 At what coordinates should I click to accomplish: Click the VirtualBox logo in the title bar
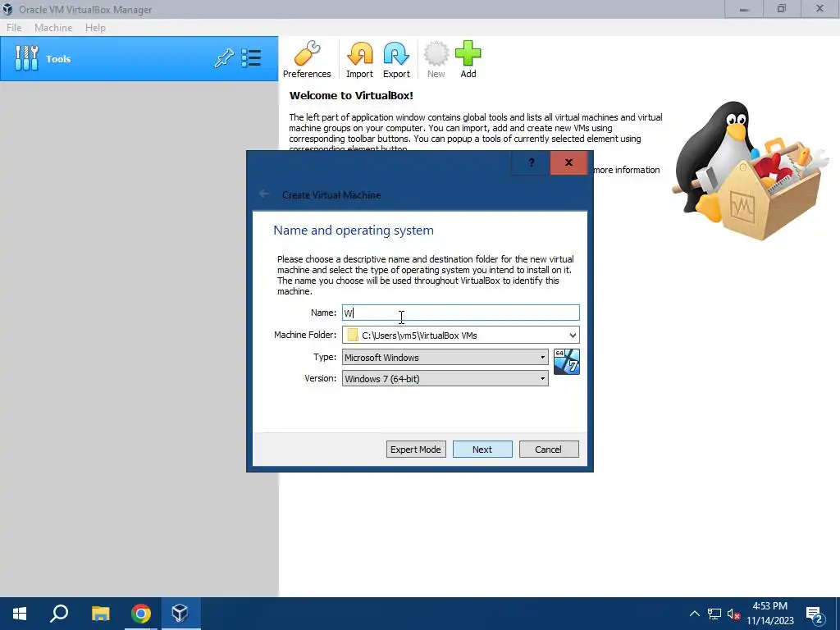pyautogui.click(x=7, y=9)
